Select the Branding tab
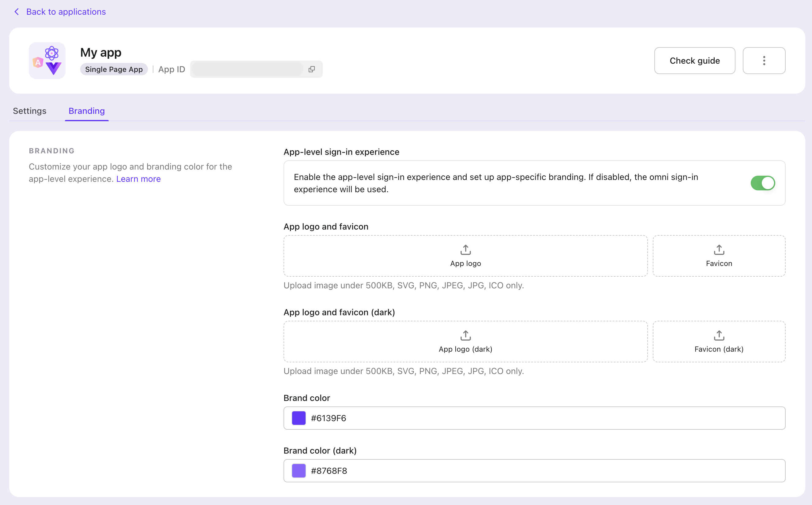 pyautogui.click(x=87, y=111)
